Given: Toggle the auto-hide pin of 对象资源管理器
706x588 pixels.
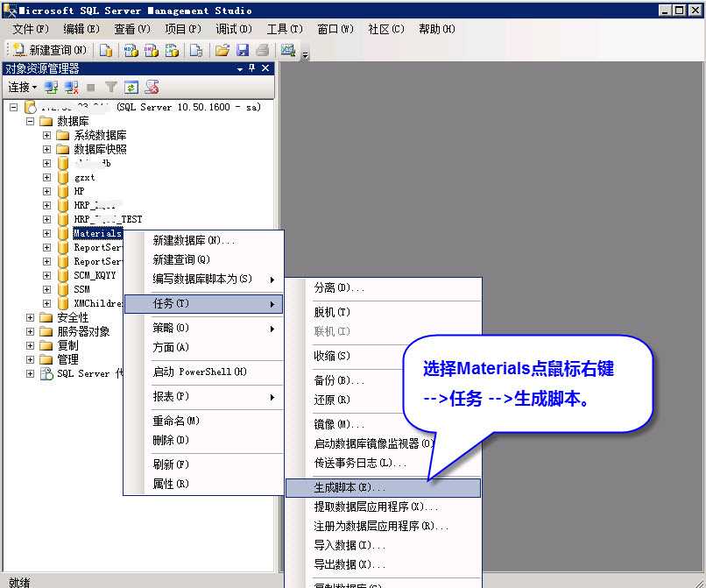Looking at the screenshot, I should [252, 68].
